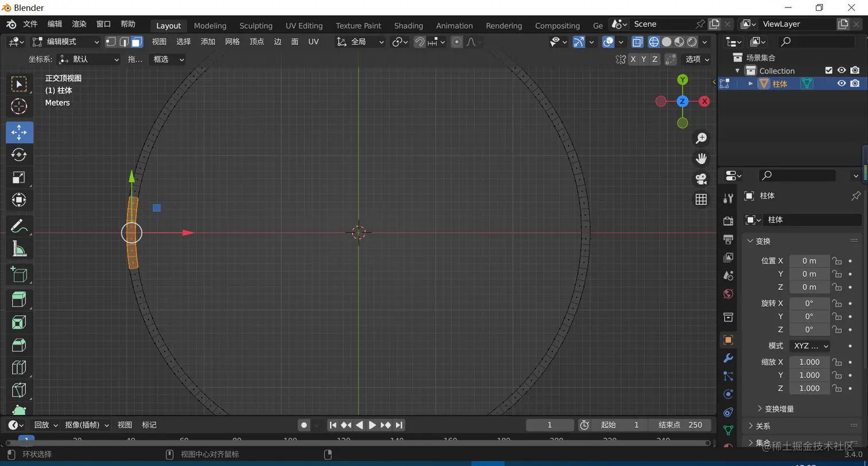Open the Output properties tab
The height and width of the screenshot is (466, 868).
click(728, 239)
